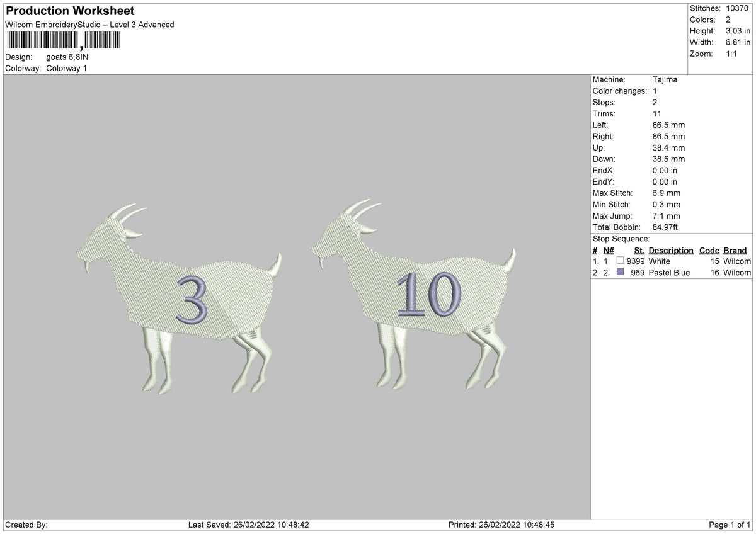Click thread code 15
The image size is (756, 534).
[715, 261]
